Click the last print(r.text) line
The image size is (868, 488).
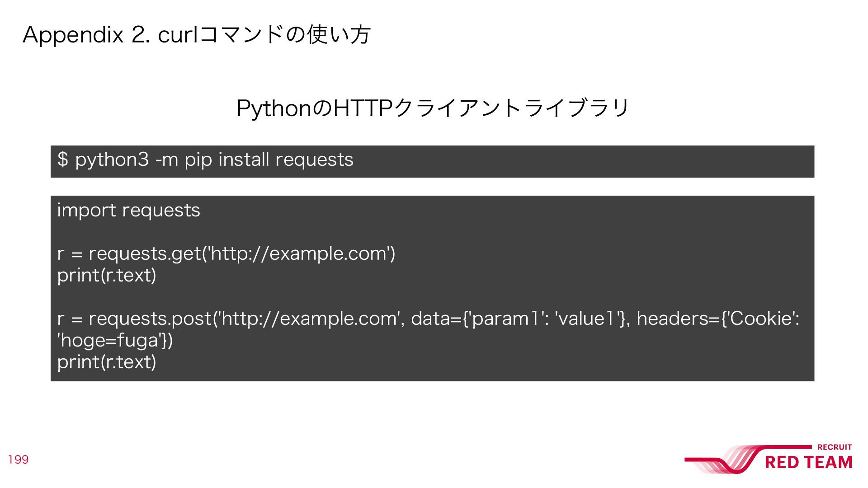(107, 362)
